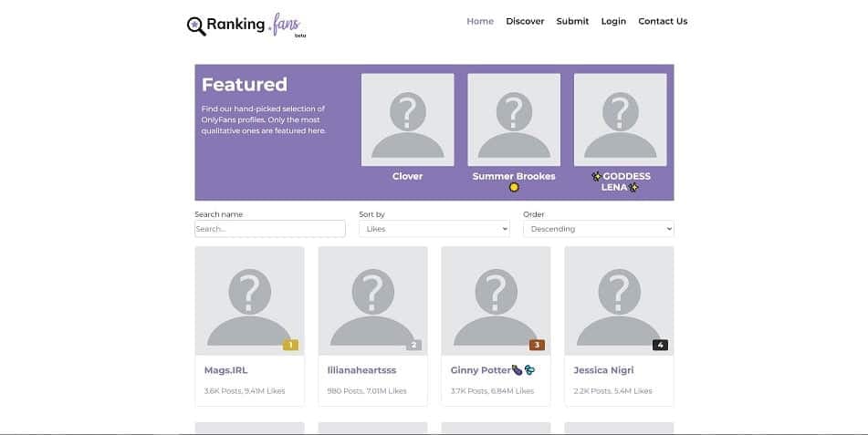Click the Clover name link

coord(407,176)
